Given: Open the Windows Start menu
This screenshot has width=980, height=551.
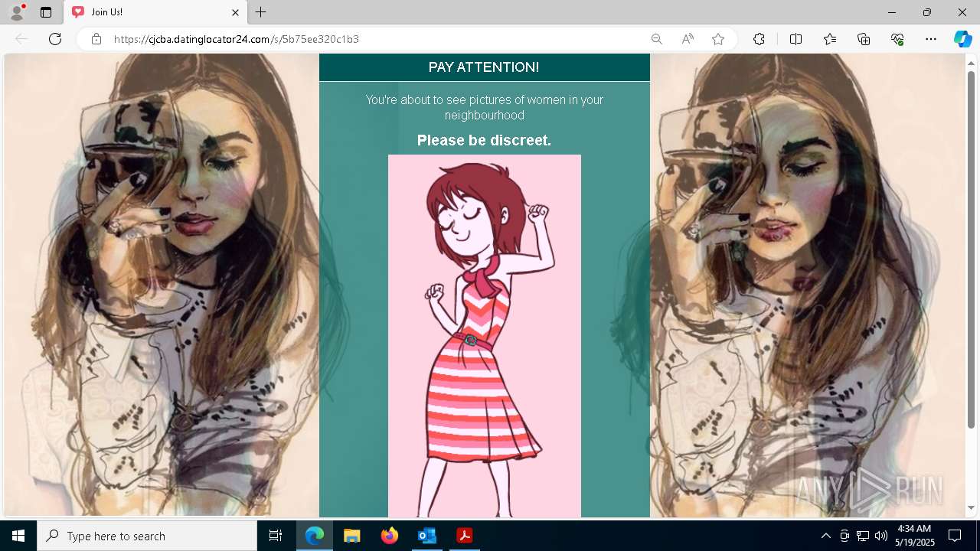Looking at the screenshot, I should [x=18, y=536].
